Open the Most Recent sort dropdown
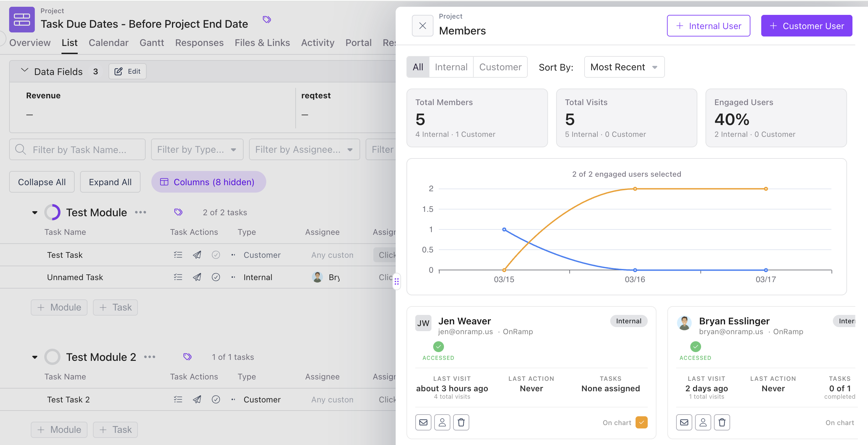The image size is (868, 445). (x=624, y=67)
